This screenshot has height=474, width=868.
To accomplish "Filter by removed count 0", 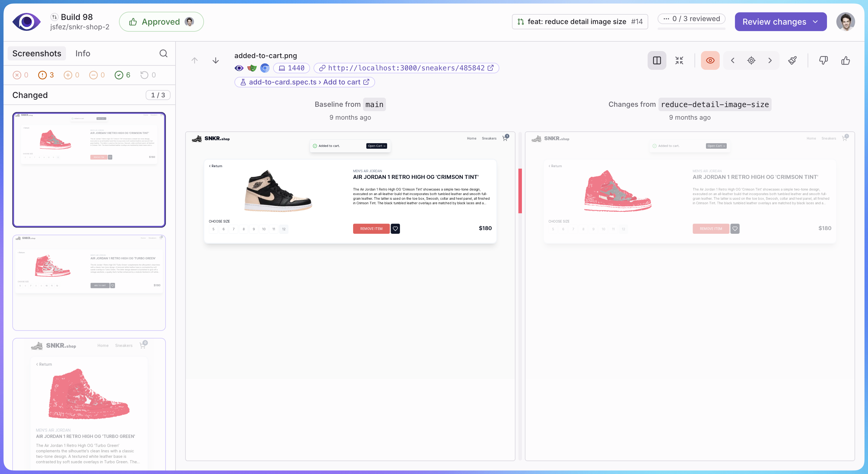I will (x=97, y=75).
